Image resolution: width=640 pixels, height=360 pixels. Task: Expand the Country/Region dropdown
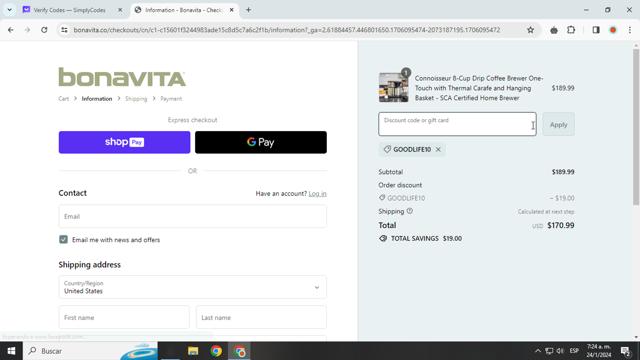[x=193, y=287]
